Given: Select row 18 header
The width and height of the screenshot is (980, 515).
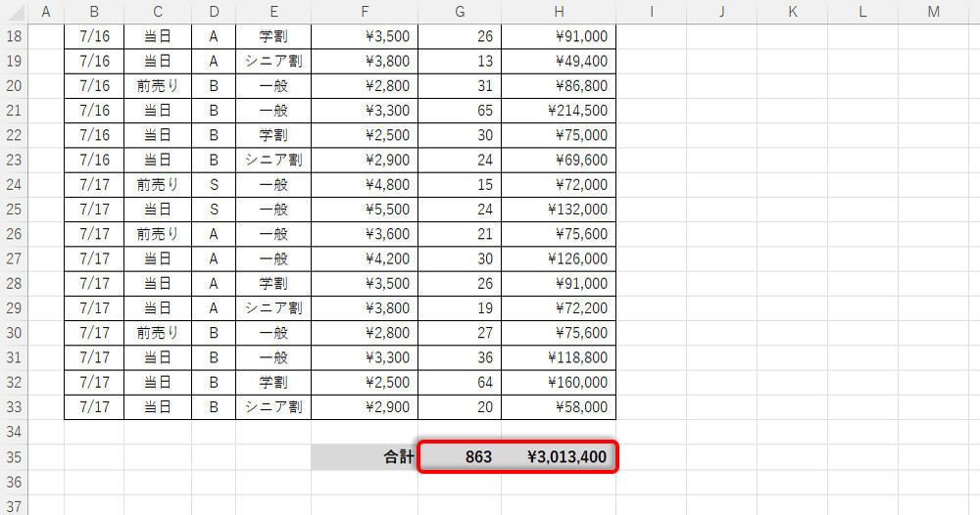Looking at the screenshot, I should (x=14, y=36).
